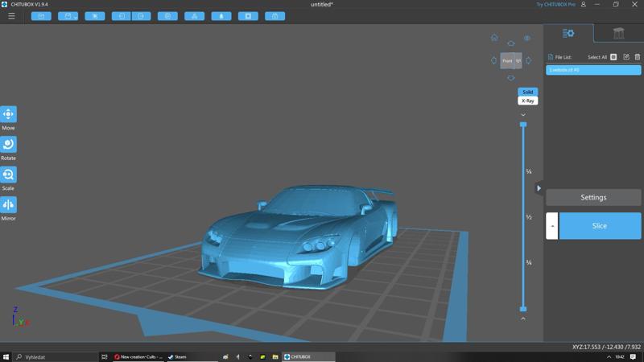The image size is (644, 362).
Task: Select the loaded model in File List
Action: pos(593,70)
